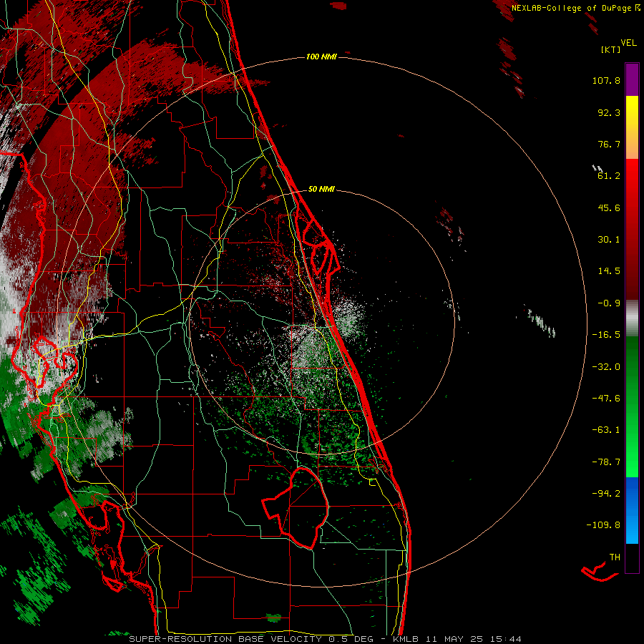Click the -78.7 value on velocity scale
This screenshot has width=644, height=644.
[606, 462]
